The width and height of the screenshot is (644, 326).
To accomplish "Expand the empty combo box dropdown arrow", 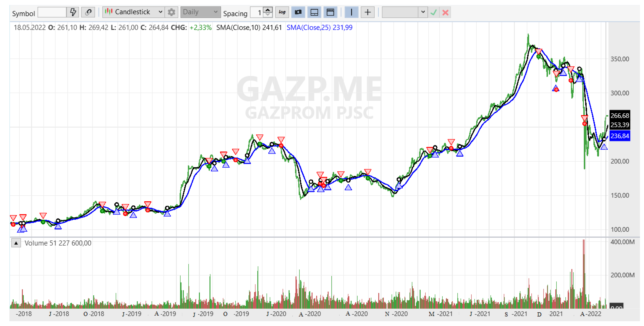I will pos(423,12).
